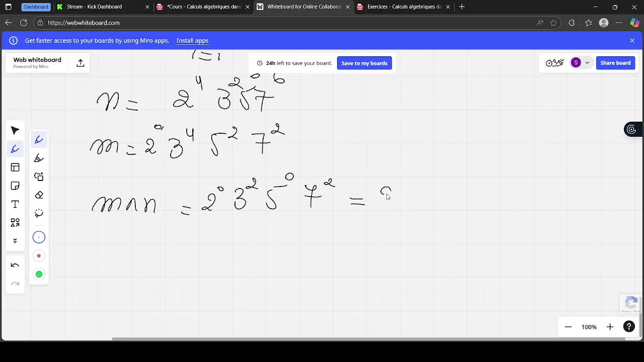644x362 pixels.
Task: Open a new browser tab
Action: [x=462, y=7]
